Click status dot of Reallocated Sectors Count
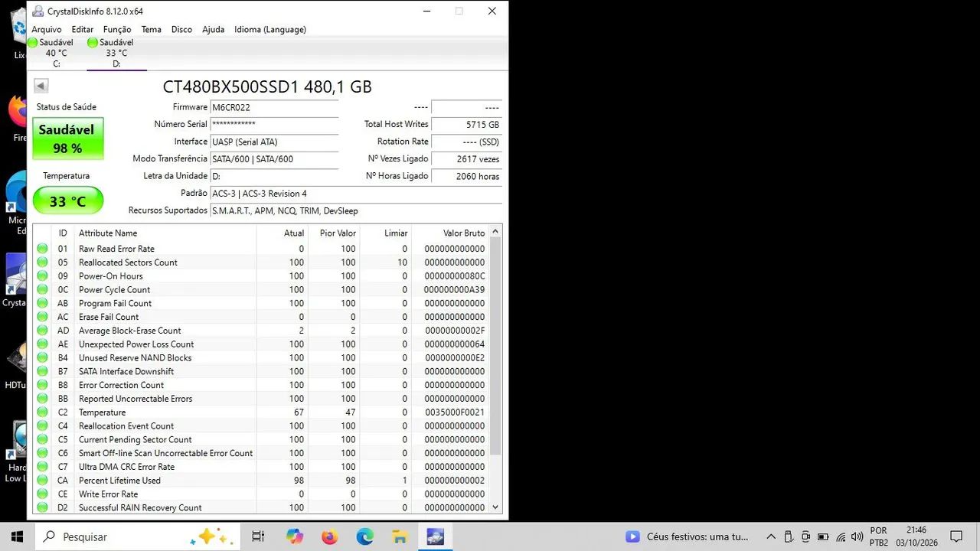The height and width of the screenshot is (551, 980). point(42,262)
